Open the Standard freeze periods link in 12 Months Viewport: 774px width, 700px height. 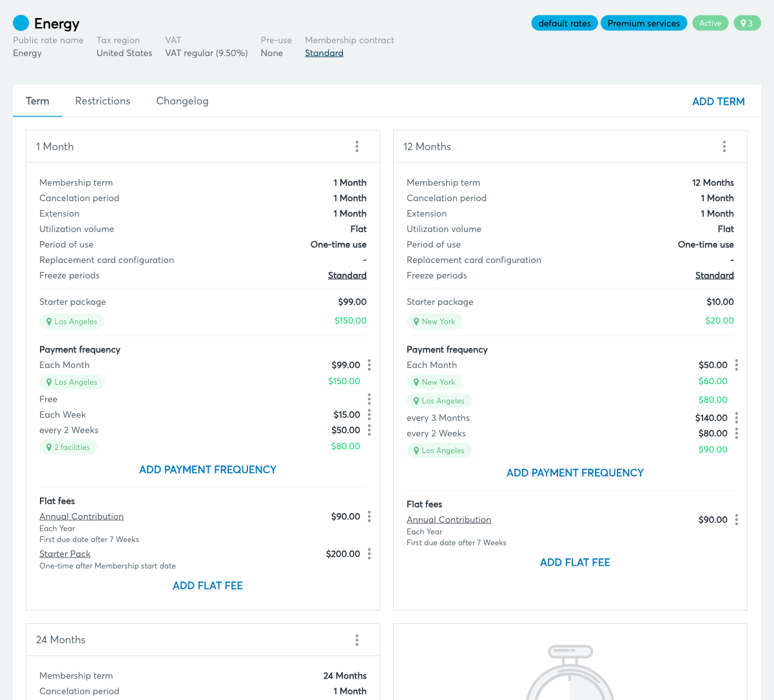[715, 275]
